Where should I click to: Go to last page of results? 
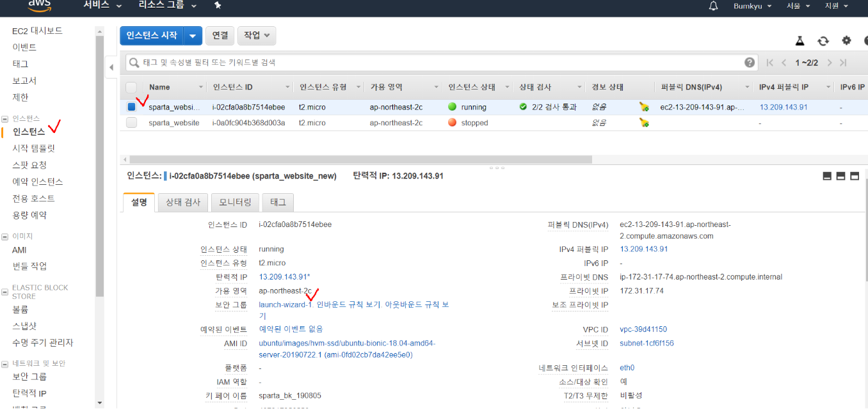point(843,63)
